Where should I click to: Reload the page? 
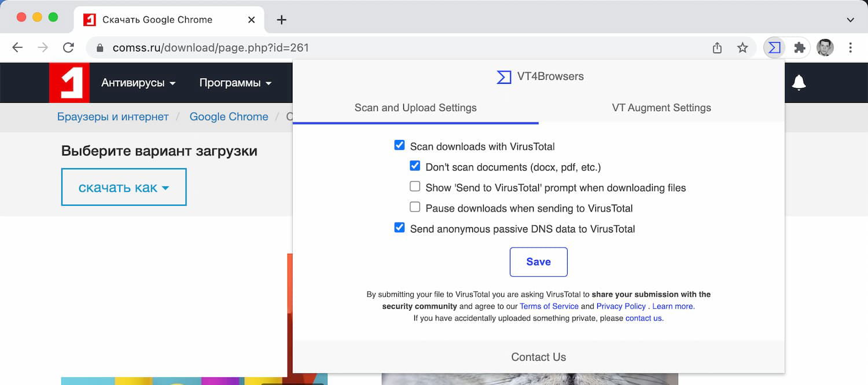(x=68, y=48)
